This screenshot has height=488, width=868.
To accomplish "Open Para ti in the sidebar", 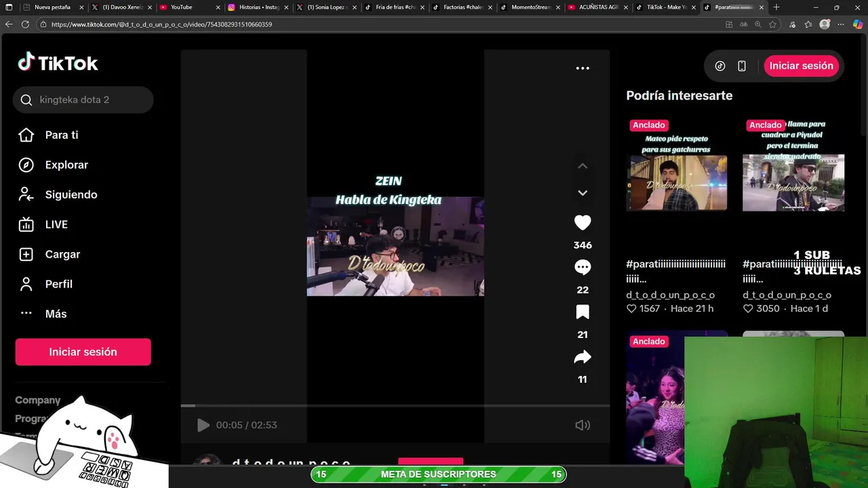I will click(61, 135).
